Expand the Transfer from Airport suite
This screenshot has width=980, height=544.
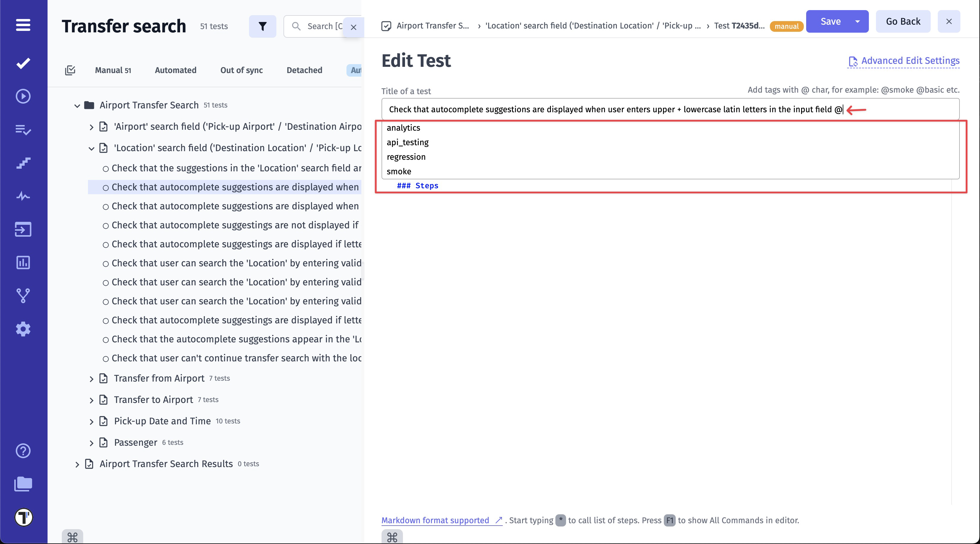point(91,379)
